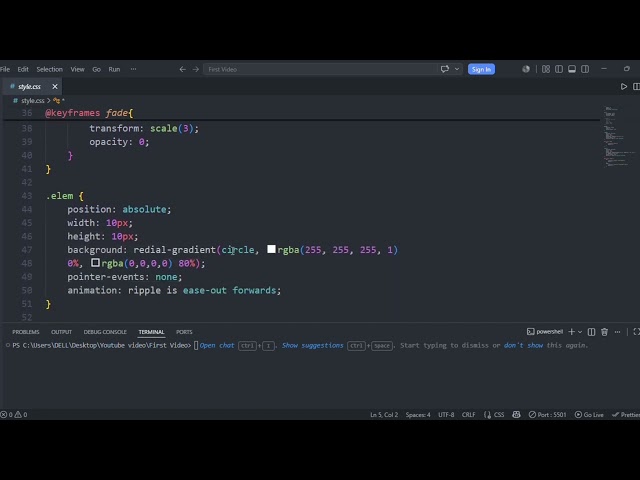Open the Copilot chat icon

(x=445, y=69)
